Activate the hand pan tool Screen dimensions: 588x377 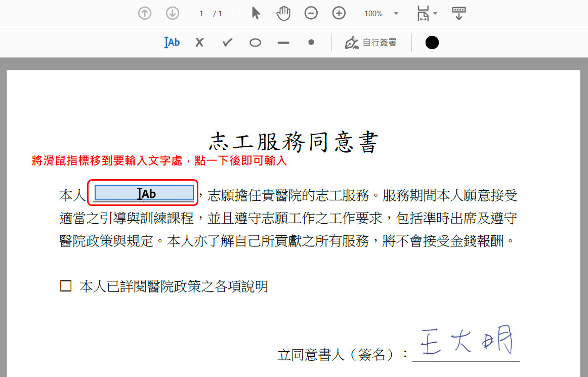pyautogui.click(x=283, y=14)
